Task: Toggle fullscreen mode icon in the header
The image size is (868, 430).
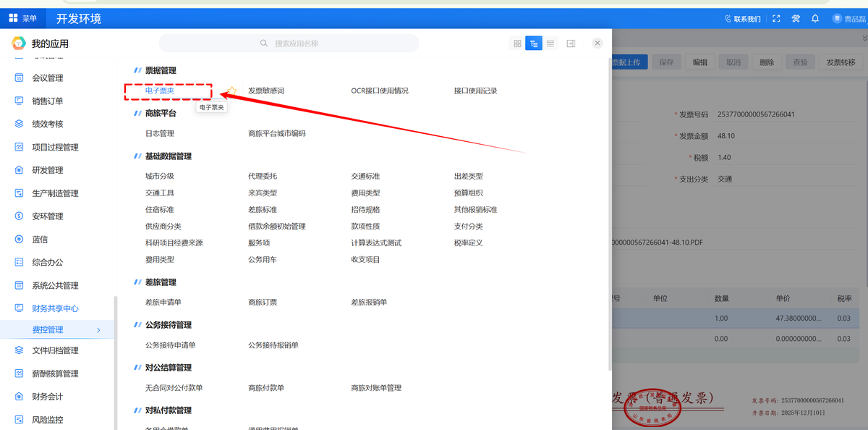Action: [x=776, y=19]
